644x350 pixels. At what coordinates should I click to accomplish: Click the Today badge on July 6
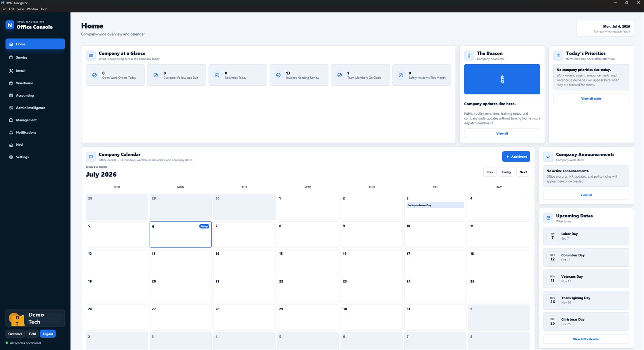(x=204, y=226)
